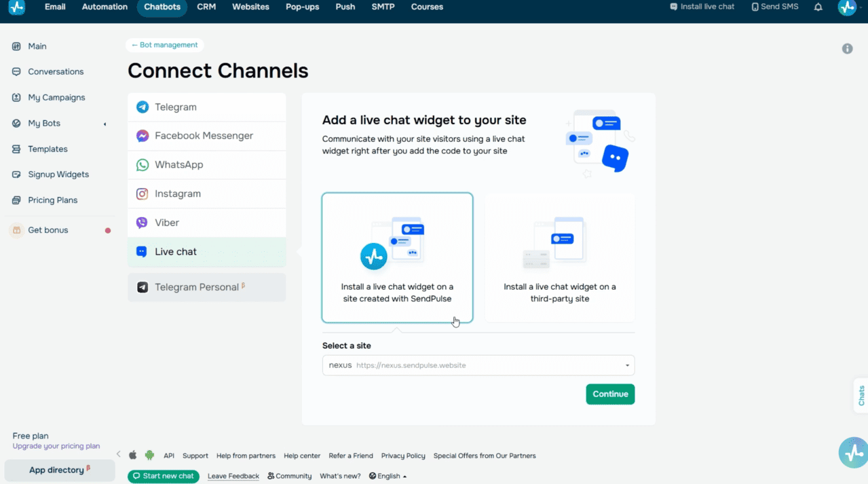
Task: Click the Pricing Plans sidebar icon
Action: coord(16,200)
